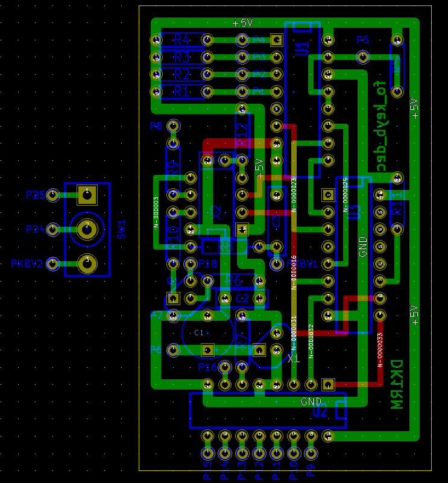Click the P25 connector pad
Screen dimensions: 448x483
53,195
